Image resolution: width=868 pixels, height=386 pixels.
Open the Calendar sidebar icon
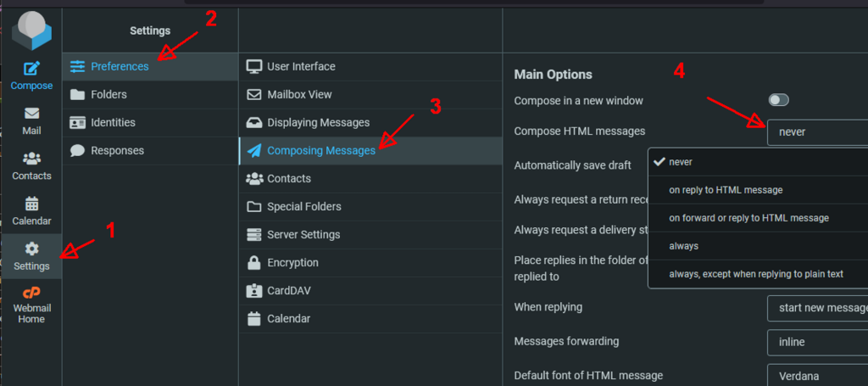31,204
